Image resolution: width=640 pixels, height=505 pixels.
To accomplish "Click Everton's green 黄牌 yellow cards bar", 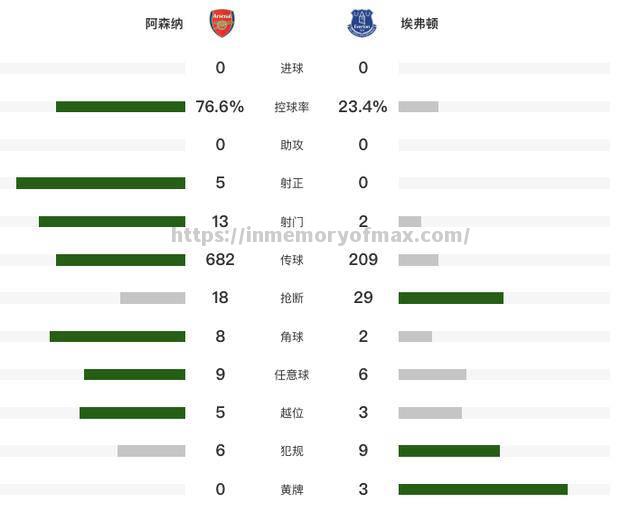I will (482, 489).
